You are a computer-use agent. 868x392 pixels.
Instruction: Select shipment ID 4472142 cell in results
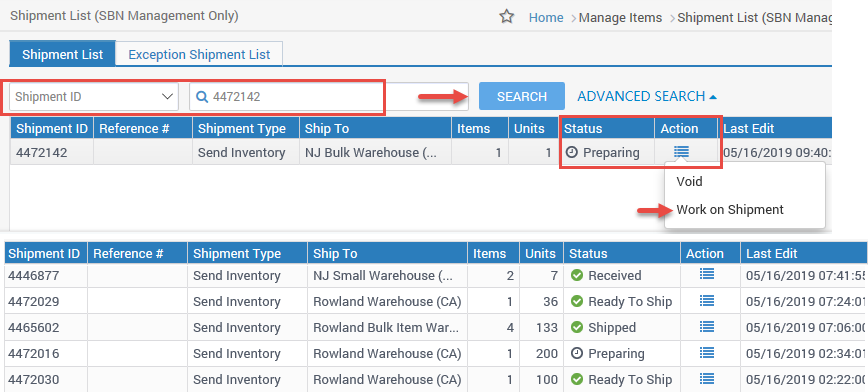pos(51,152)
